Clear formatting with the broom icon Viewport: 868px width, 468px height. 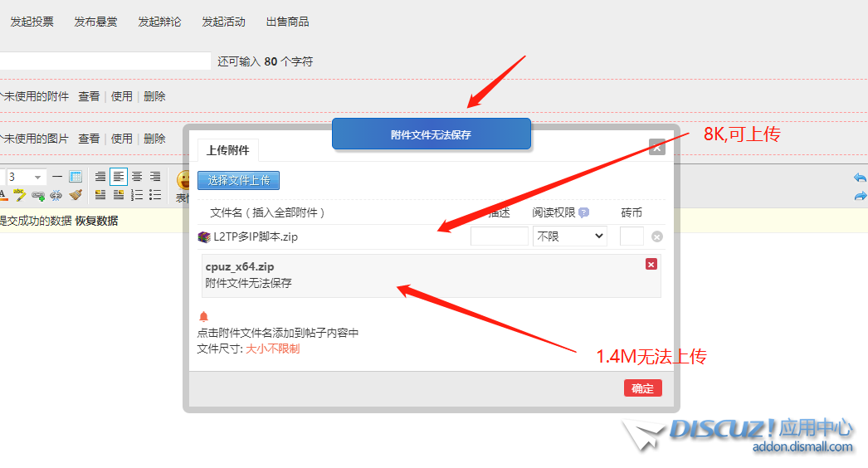point(76,195)
